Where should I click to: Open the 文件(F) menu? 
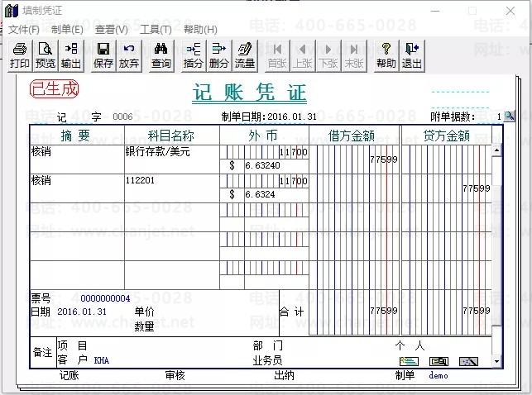24,30
